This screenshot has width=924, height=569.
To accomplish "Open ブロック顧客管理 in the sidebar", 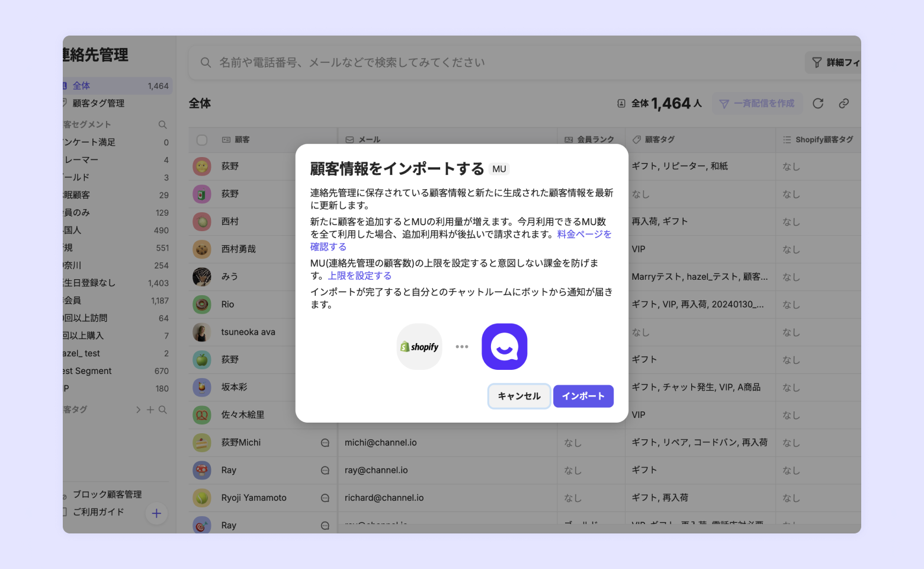I will pos(107,494).
